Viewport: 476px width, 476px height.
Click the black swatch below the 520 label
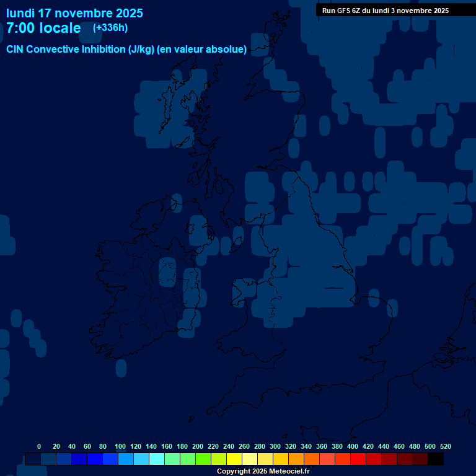[x=436, y=459]
